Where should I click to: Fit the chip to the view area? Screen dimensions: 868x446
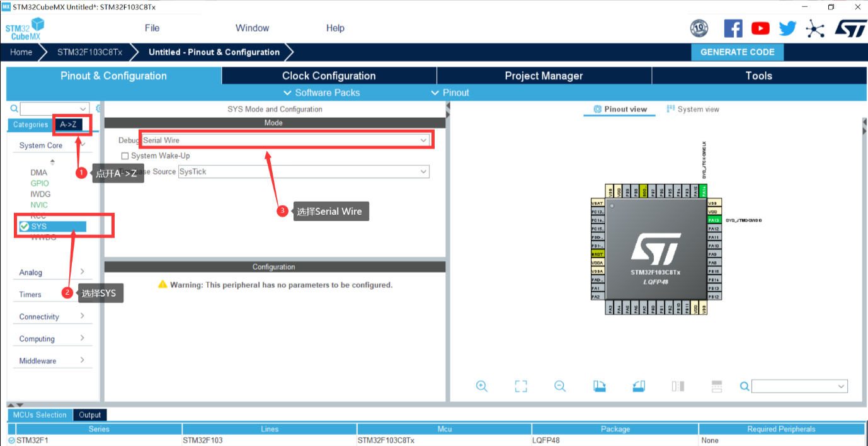(x=521, y=386)
